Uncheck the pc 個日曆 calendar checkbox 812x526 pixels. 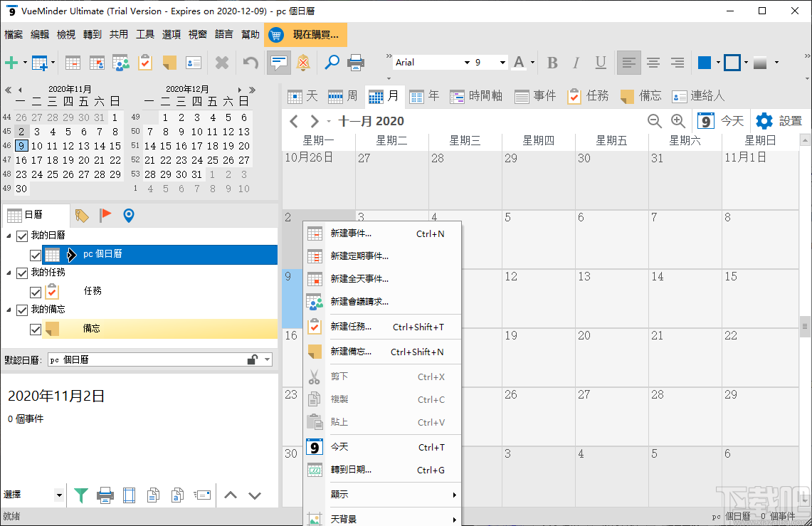(35, 254)
